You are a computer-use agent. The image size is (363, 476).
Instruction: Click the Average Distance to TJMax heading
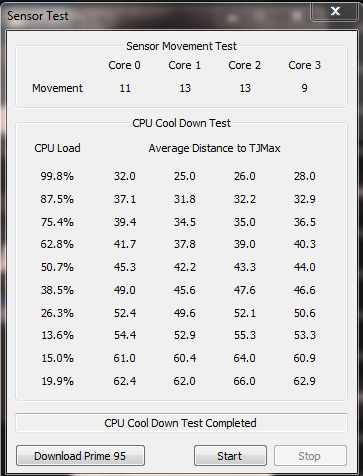tap(214, 148)
